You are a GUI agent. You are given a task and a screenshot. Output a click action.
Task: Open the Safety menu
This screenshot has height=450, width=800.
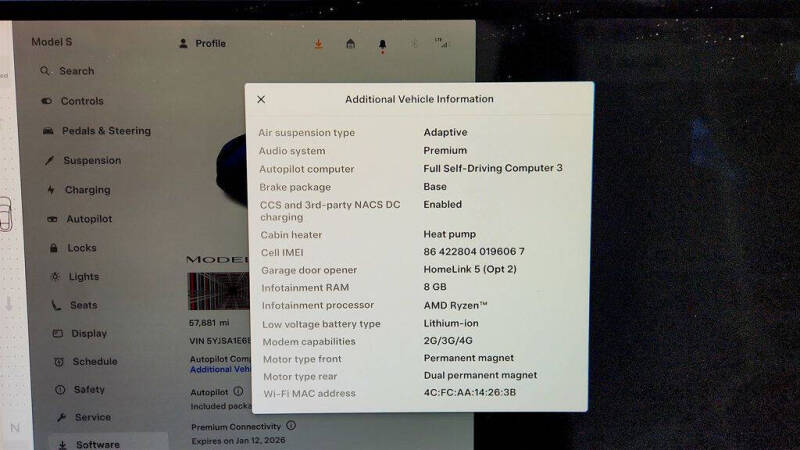(80, 389)
